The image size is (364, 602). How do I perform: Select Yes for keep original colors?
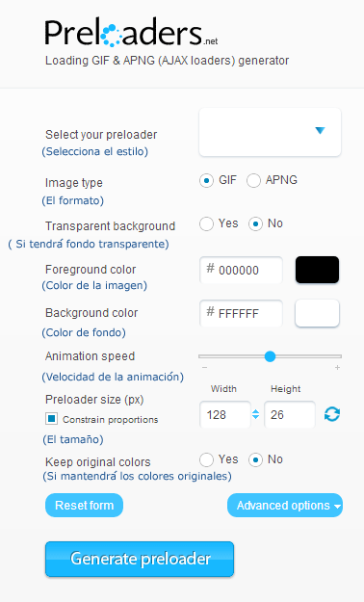[x=207, y=459]
